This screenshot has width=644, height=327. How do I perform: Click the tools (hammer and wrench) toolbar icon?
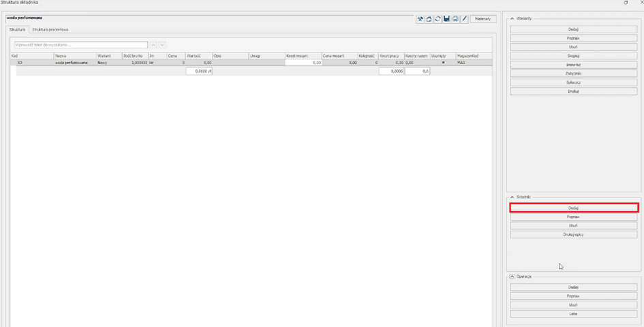click(x=420, y=19)
